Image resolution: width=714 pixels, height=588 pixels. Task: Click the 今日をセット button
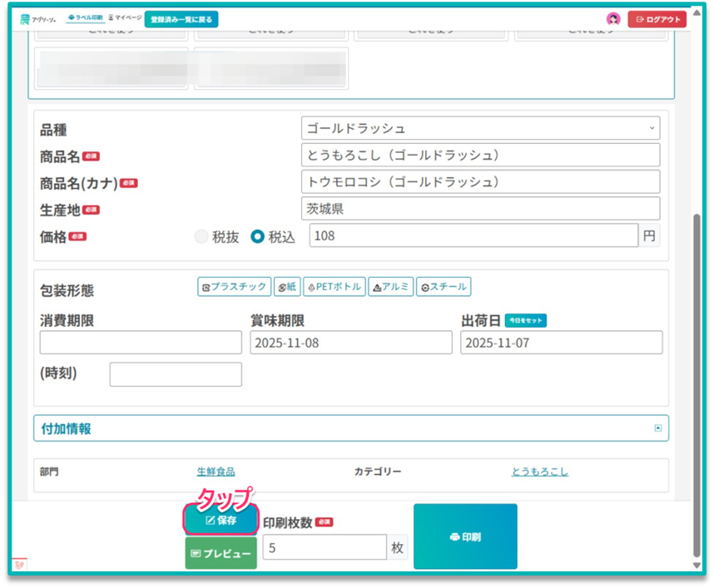point(525,321)
